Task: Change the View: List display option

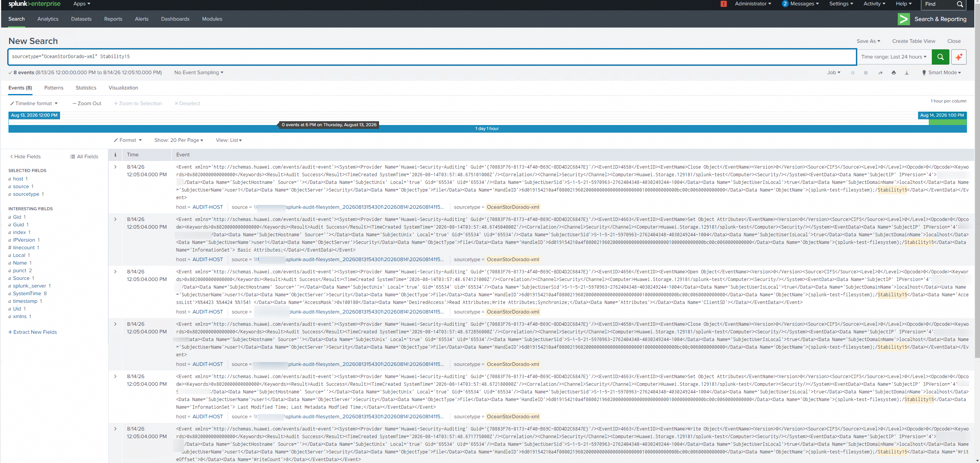Action: pos(229,140)
